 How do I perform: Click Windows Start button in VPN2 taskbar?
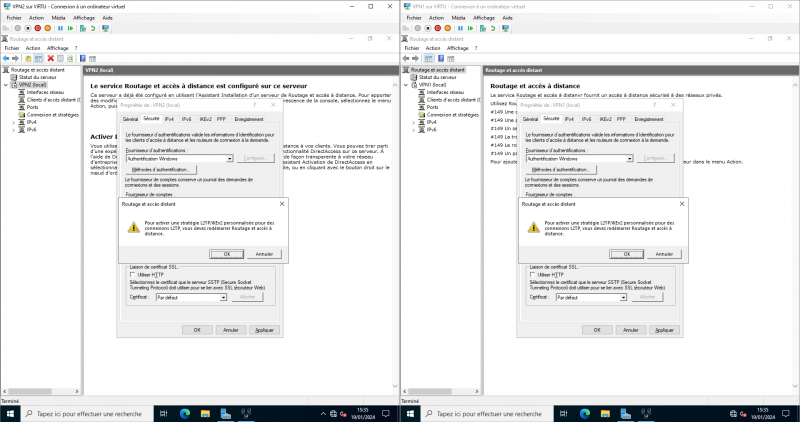(10, 413)
